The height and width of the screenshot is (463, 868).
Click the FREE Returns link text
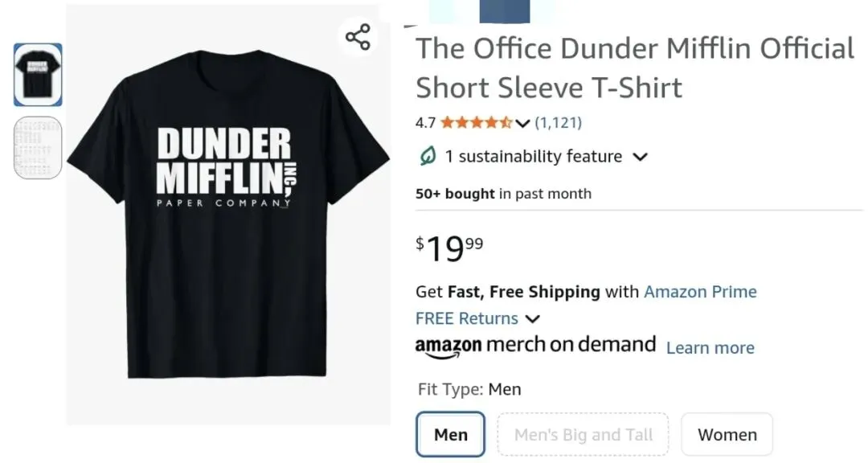click(x=467, y=318)
